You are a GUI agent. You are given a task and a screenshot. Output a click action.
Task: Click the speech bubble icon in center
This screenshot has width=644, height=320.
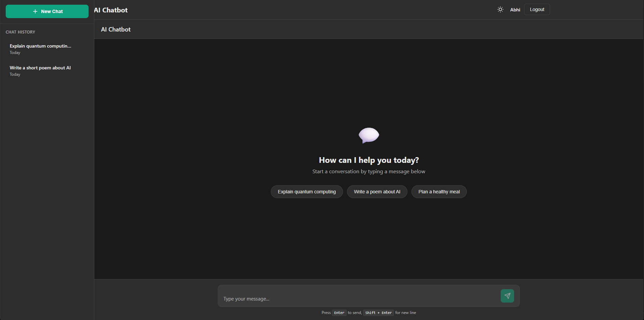tap(368, 135)
